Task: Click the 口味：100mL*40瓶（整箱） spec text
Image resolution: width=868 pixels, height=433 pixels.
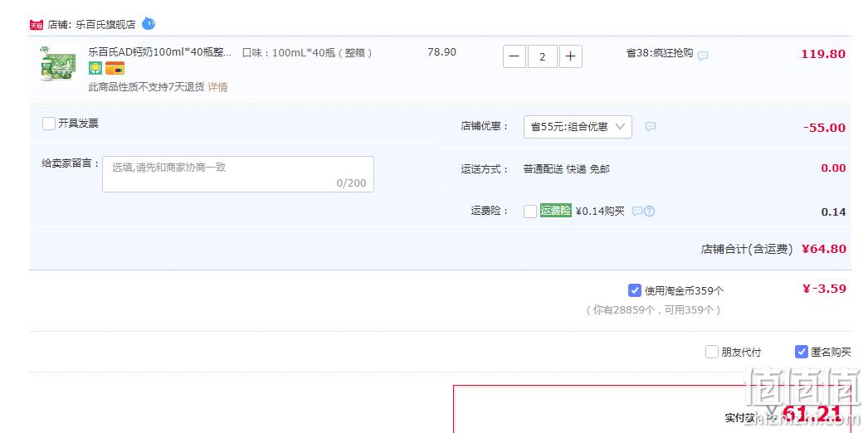Action: pos(307,53)
